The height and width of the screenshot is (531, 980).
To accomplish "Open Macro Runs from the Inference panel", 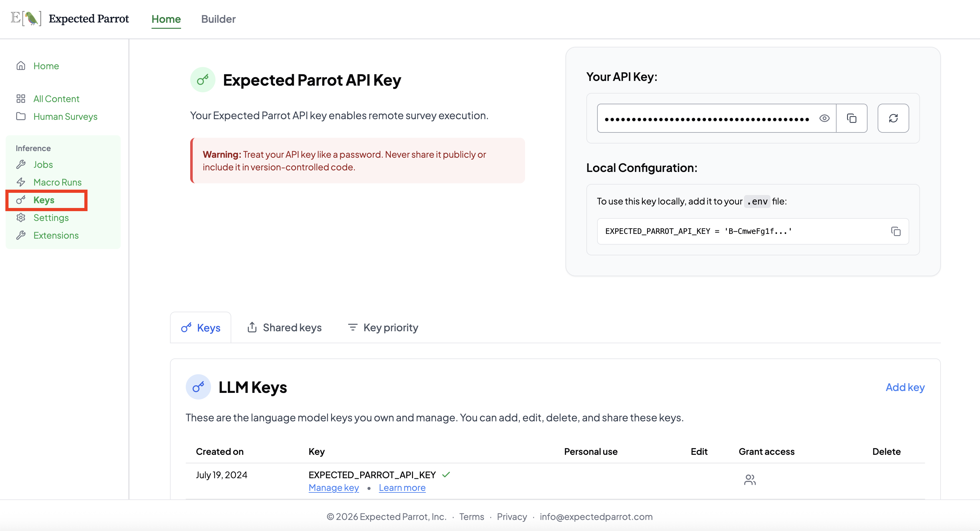I will click(x=57, y=182).
